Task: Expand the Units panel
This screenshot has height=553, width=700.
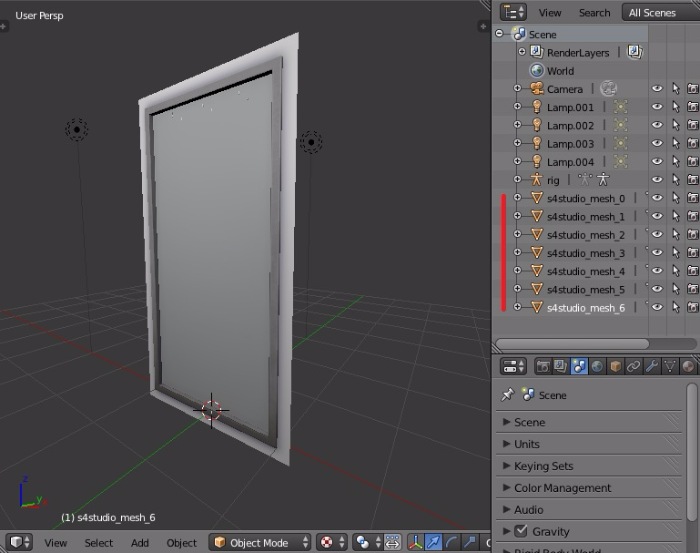Action: click(x=526, y=444)
